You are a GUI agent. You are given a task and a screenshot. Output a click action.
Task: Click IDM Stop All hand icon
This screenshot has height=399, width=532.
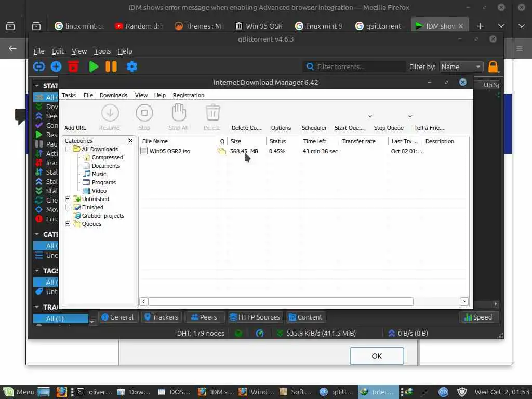[x=179, y=113]
